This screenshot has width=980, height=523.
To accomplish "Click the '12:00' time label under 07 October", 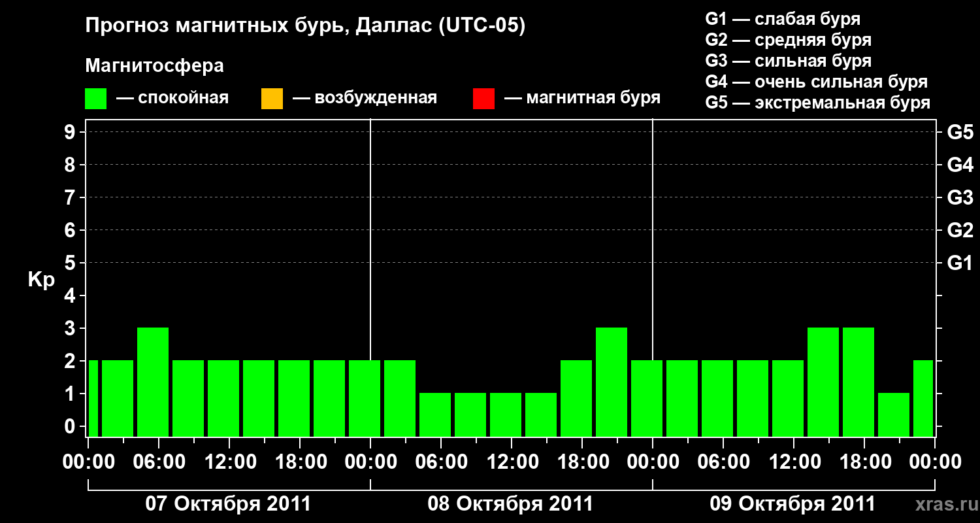I will click(229, 462).
